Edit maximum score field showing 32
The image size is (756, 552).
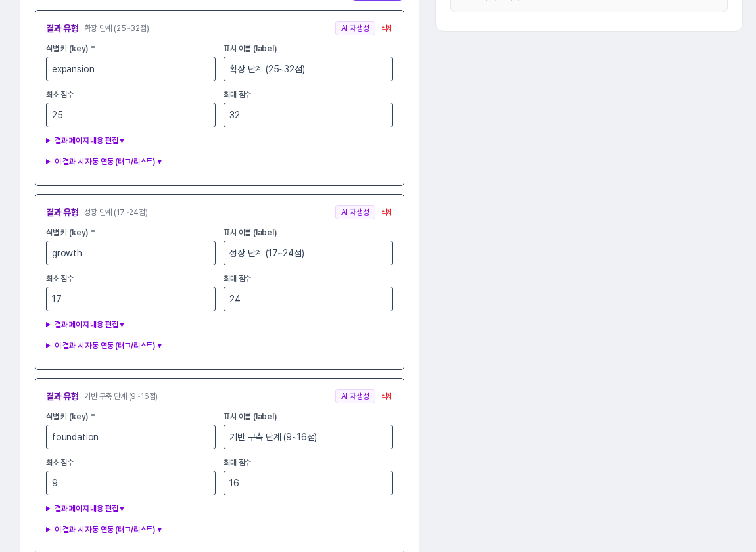pos(308,115)
